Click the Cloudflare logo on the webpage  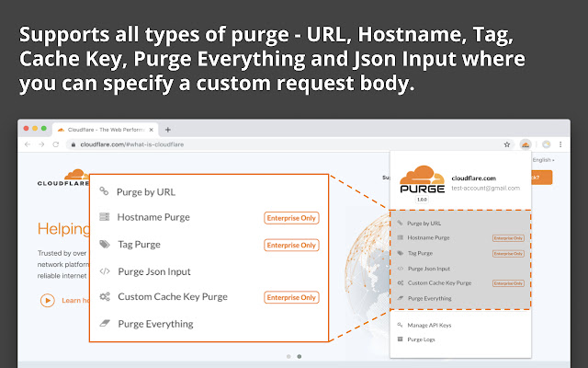(63, 178)
